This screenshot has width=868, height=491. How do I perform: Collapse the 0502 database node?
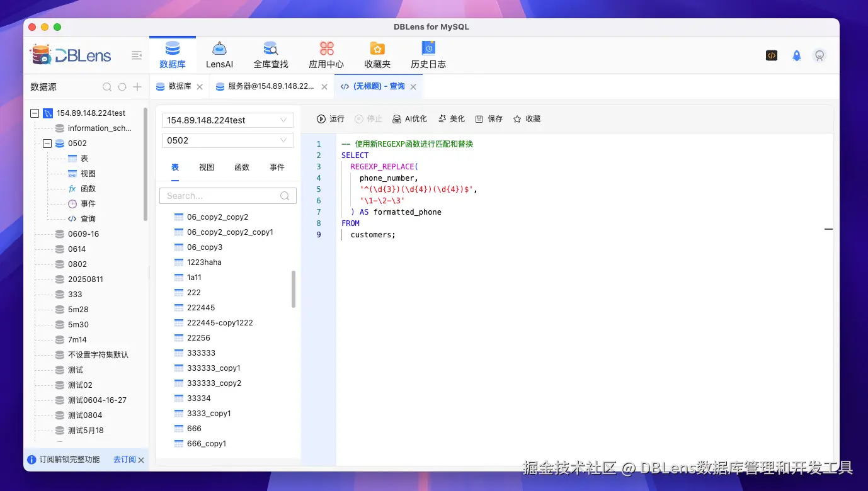point(47,144)
